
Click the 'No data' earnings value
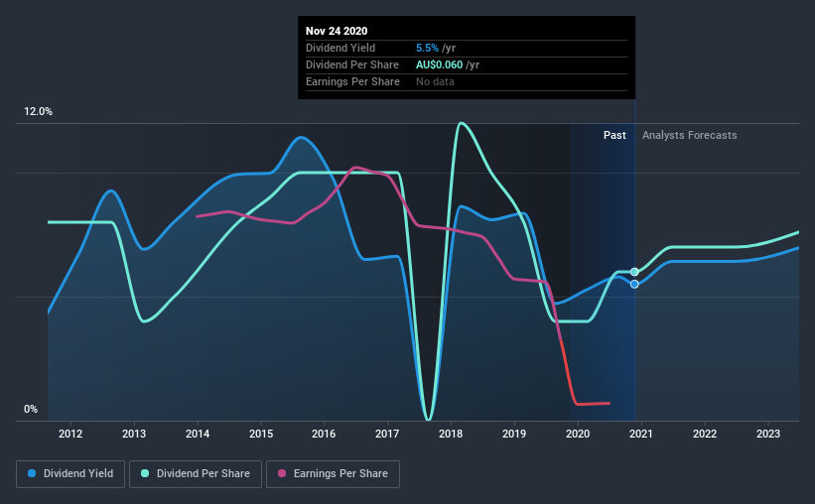435,81
